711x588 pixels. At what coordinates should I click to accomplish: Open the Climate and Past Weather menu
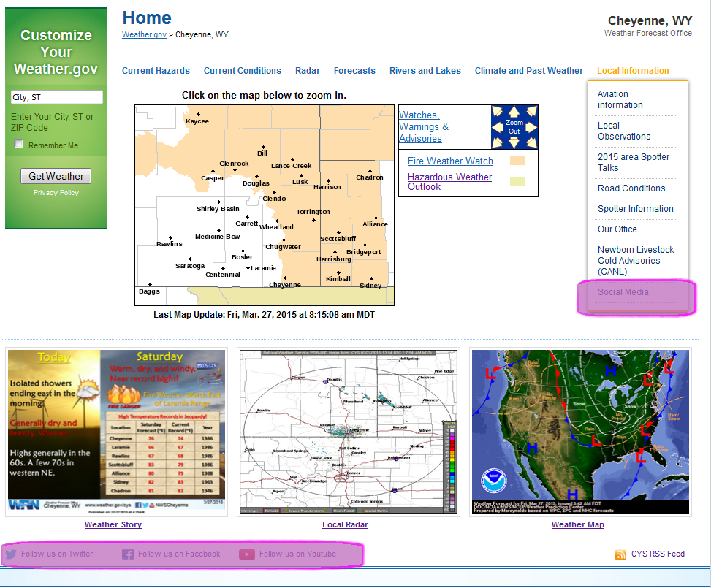click(x=529, y=71)
